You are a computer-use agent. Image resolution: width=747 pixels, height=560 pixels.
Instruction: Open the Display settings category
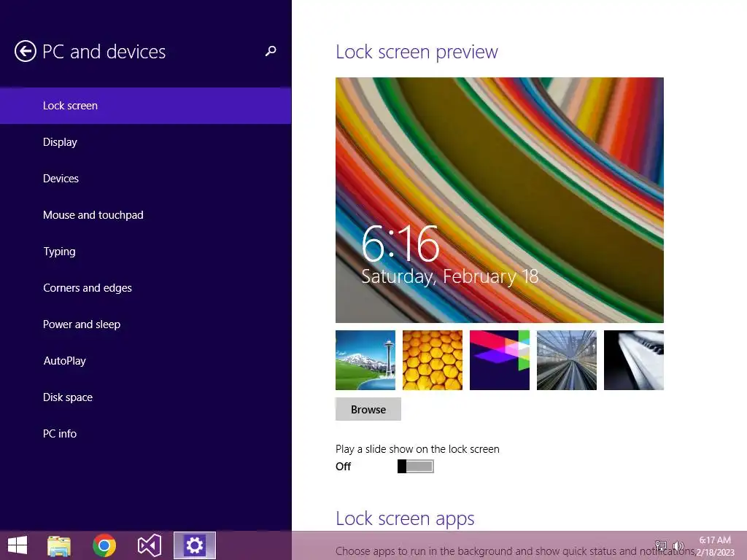(145, 142)
